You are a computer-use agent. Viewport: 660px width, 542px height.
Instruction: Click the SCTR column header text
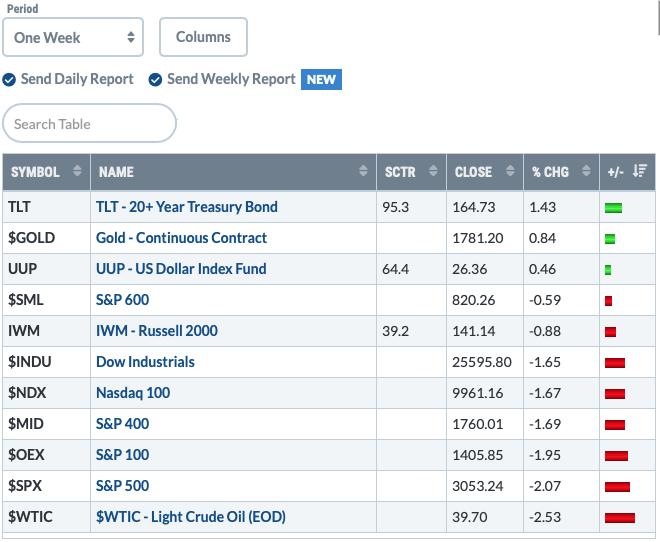(400, 172)
